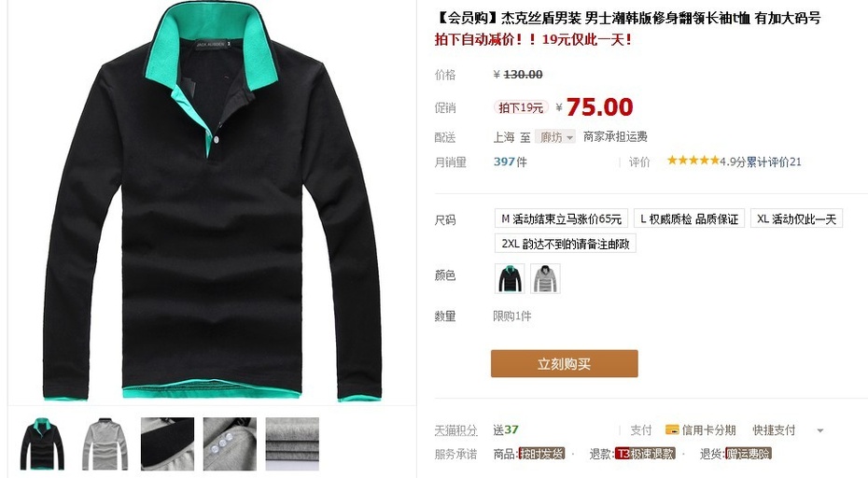Click the 按时发货 service badge
This screenshot has height=478, width=868.
click(542, 454)
